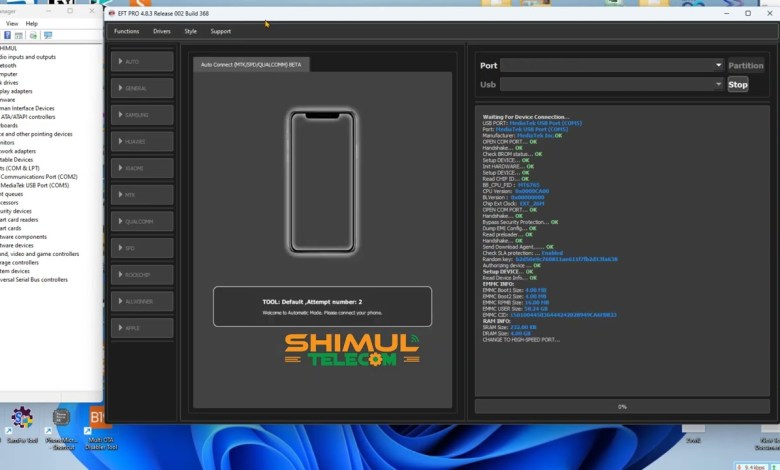Image resolution: width=780 pixels, height=470 pixels.
Task: Click the 'TOOL: Default, Attempt number: 2' message
Action: click(x=312, y=302)
